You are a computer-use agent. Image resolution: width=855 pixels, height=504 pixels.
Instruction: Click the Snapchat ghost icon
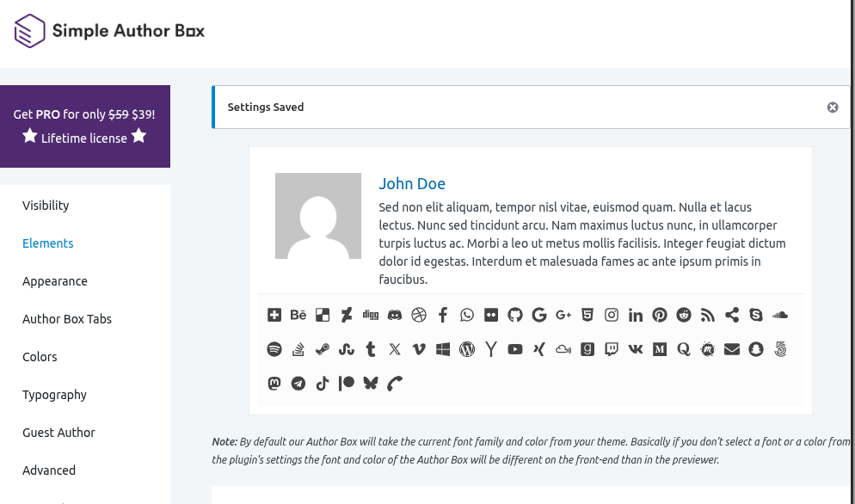(x=756, y=349)
